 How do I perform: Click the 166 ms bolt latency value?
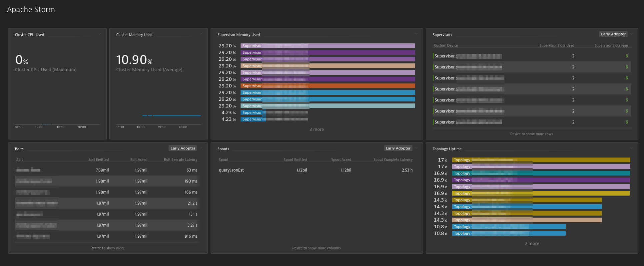(x=191, y=192)
